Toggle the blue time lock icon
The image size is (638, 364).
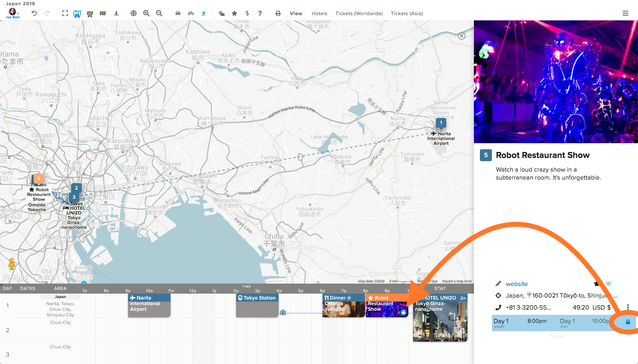point(628,322)
